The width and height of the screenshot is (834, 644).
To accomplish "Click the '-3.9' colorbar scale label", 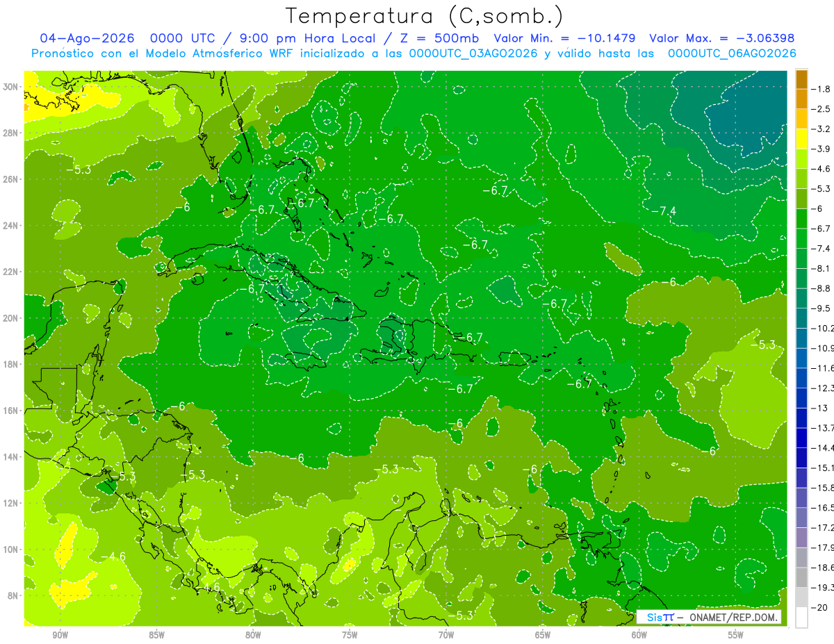I will [x=822, y=149].
